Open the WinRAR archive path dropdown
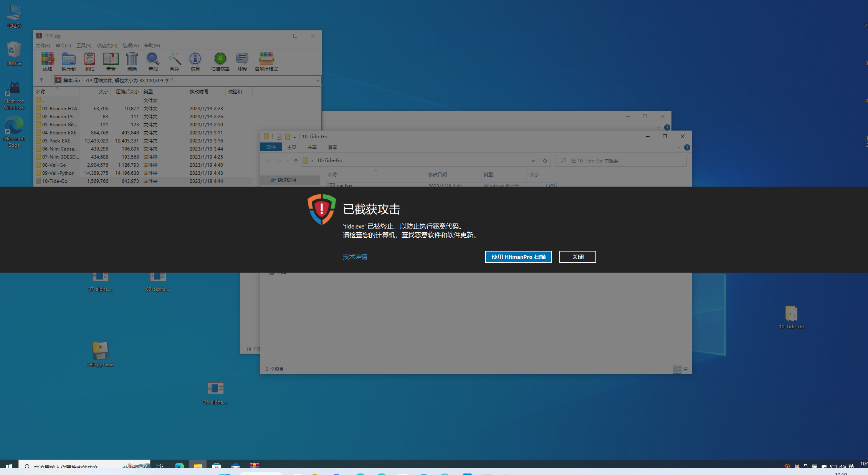The width and height of the screenshot is (868, 475). [x=318, y=80]
